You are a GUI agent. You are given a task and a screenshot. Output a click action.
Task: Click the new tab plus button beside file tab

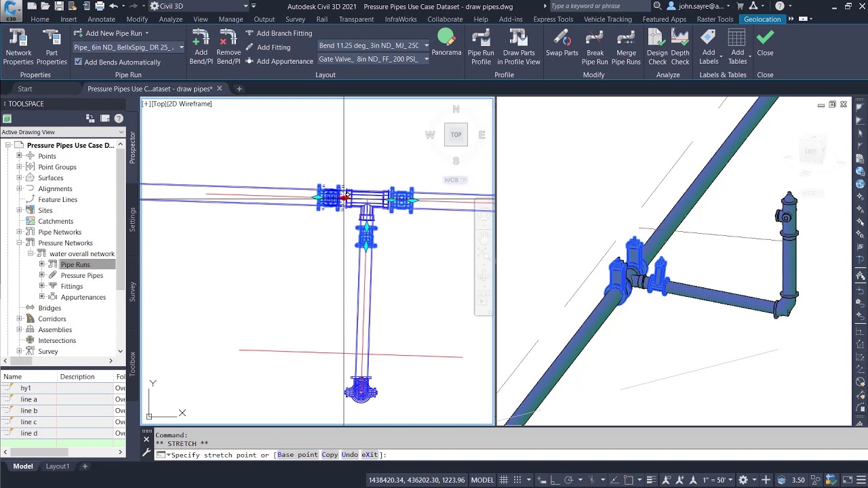[239, 89]
